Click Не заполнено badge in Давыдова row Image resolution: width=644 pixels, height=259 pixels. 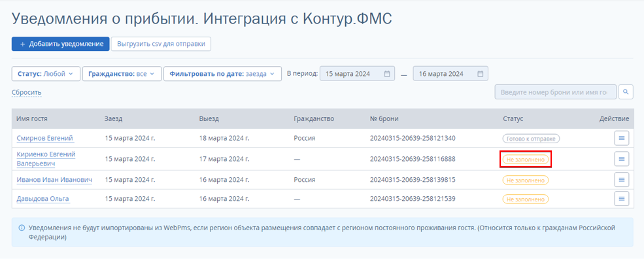pos(526,199)
